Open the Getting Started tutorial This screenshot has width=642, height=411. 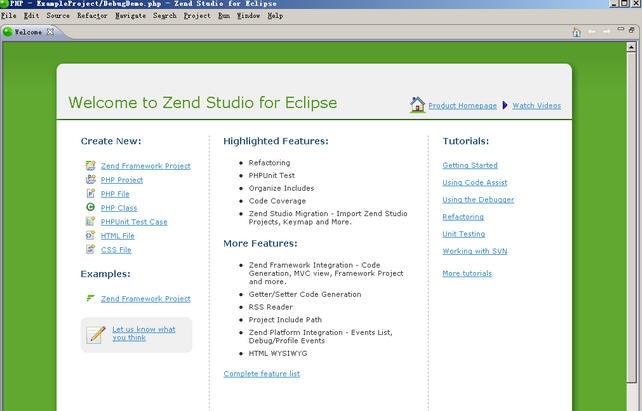tap(470, 165)
